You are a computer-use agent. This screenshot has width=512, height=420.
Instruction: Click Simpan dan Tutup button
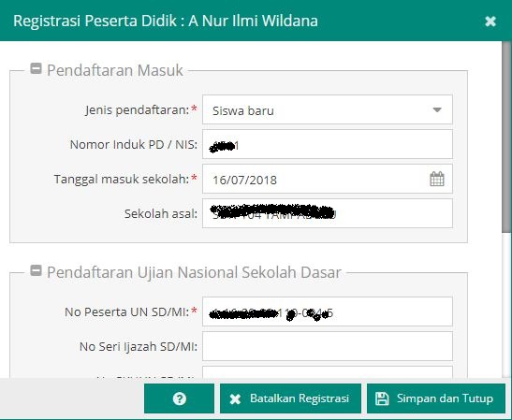(x=436, y=398)
